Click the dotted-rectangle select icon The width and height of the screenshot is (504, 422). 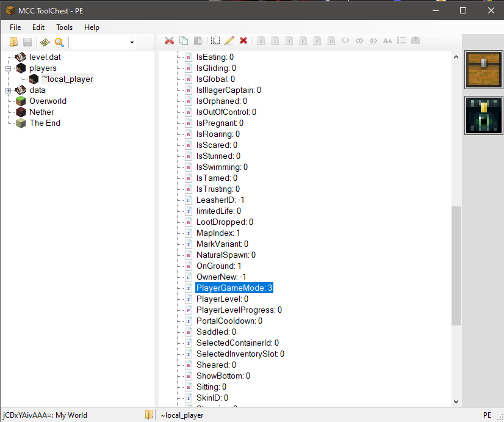point(215,41)
